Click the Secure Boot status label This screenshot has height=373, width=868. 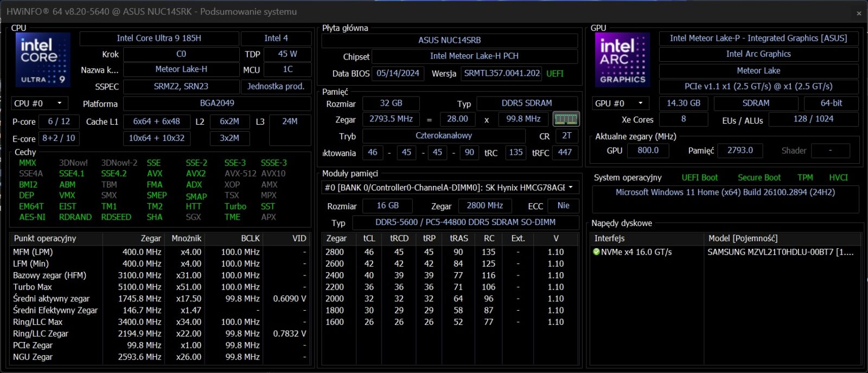pos(758,177)
